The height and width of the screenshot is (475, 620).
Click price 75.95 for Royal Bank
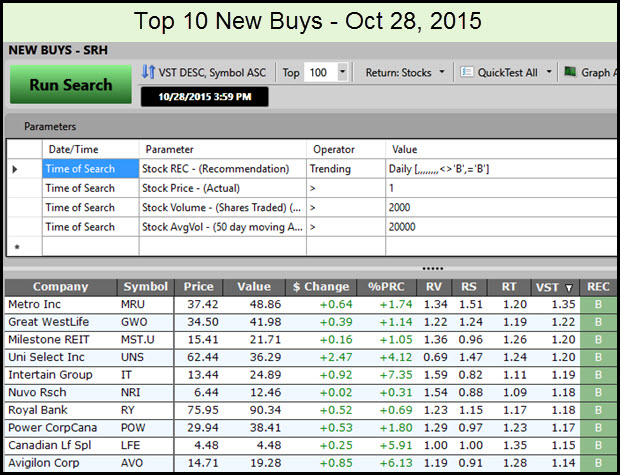tap(203, 410)
